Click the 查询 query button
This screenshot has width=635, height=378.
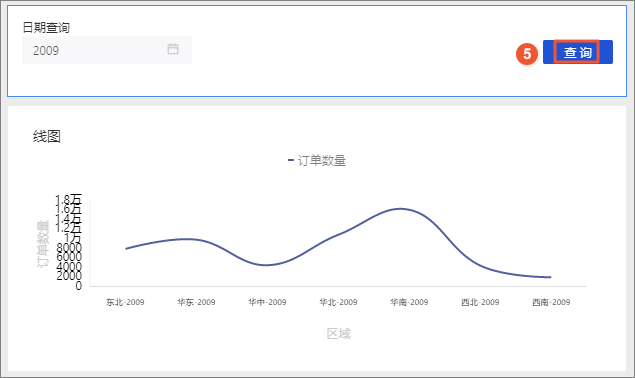point(577,52)
